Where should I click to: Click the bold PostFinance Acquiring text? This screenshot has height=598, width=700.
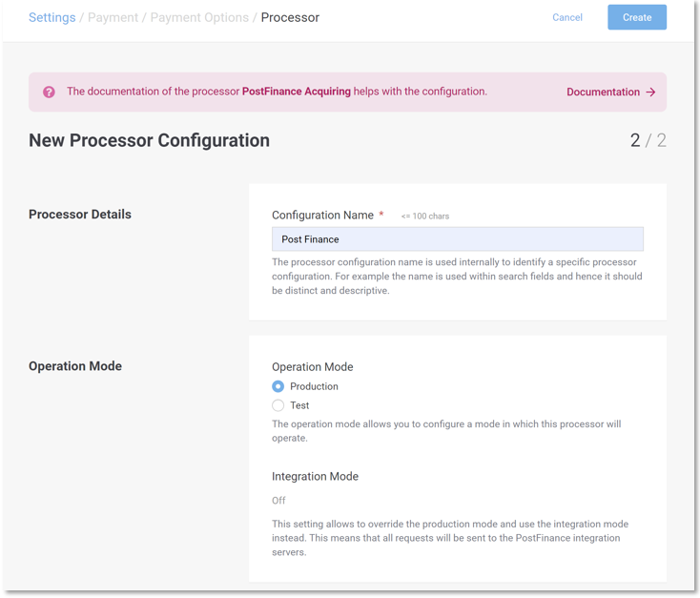[x=296, y=92]
